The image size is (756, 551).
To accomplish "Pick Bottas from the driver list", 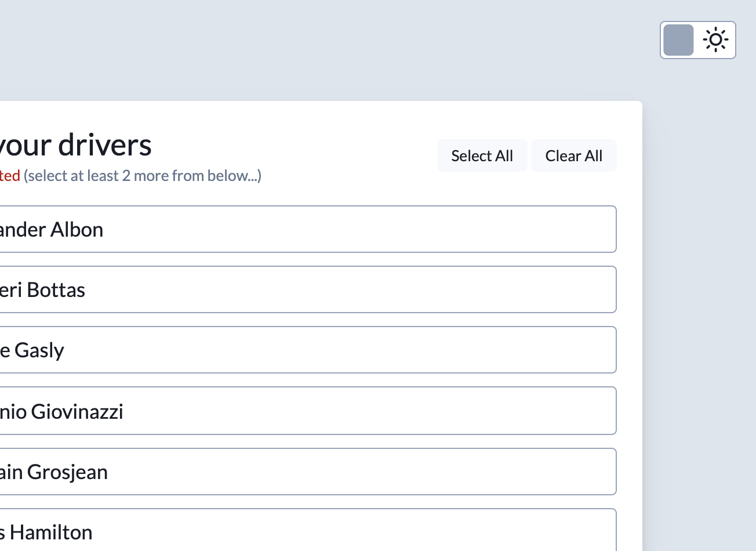I will [x=290, y=289].
